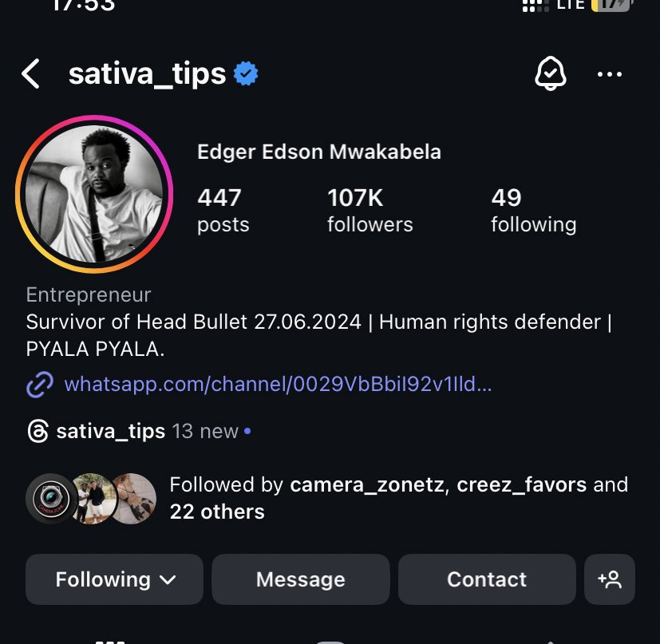
Task: Expand the Following dropdown button
Action: (114, 579)
